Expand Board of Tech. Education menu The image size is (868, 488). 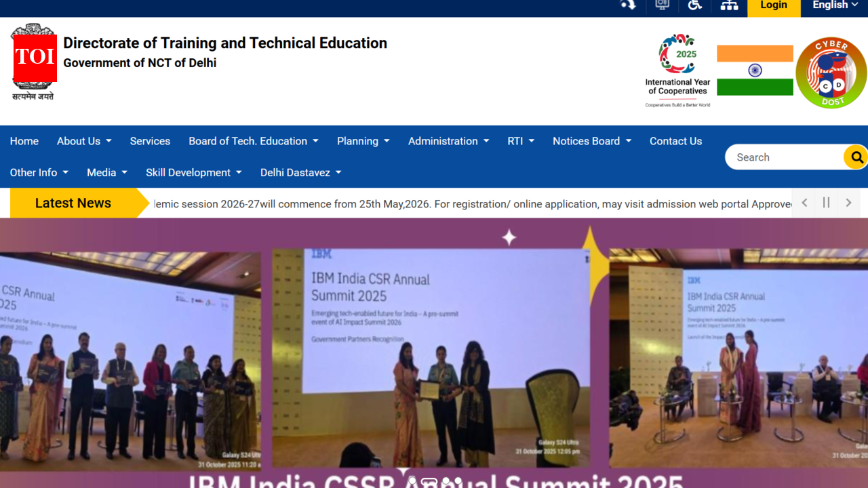coord(254,141)
